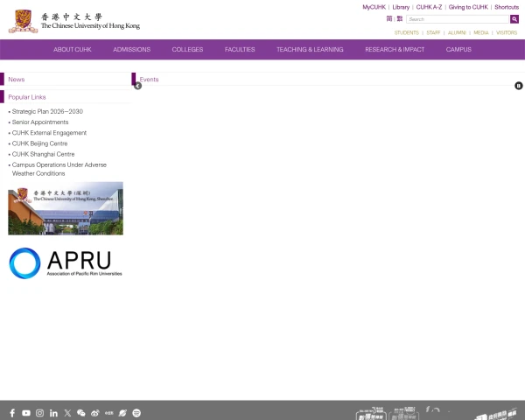Open CUHK Beijing Centre link
The image size is (525, 420).
point(39,143)
